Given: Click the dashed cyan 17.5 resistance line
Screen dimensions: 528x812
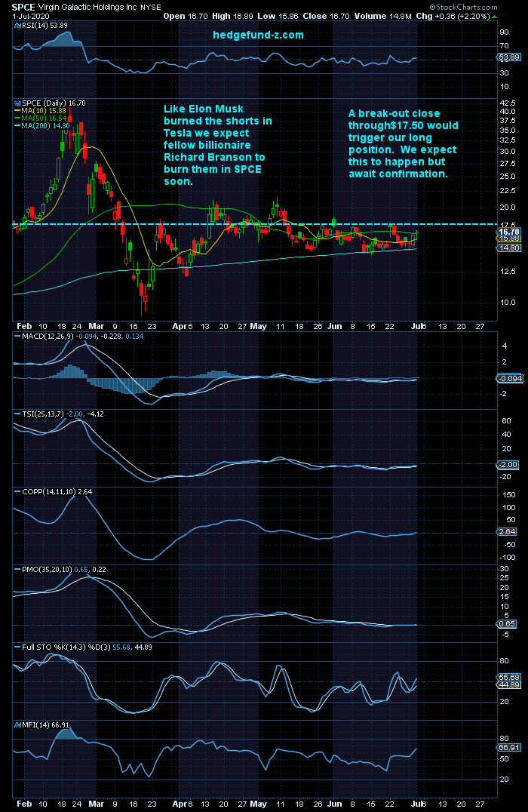Looking at the screenshot, I should point(253,224).
